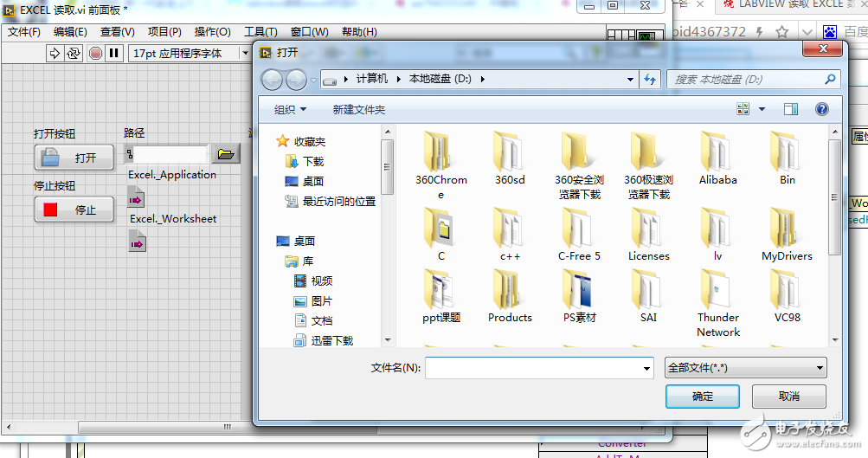Viewport: 868px width, 458px height.
Task: Open the 工具(T) menu
Action: click(x=260, y=32)
